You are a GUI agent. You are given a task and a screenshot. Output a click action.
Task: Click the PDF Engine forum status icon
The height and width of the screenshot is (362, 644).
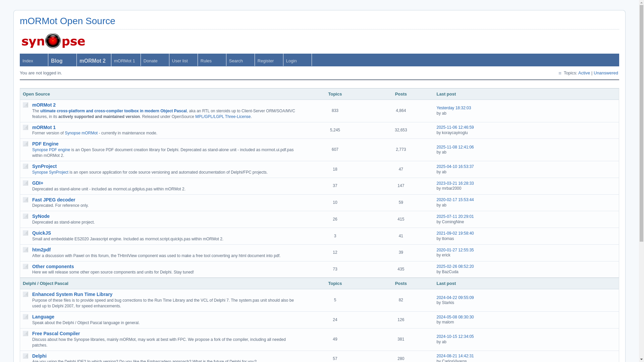pyautogui.click(x=25, y=144)
